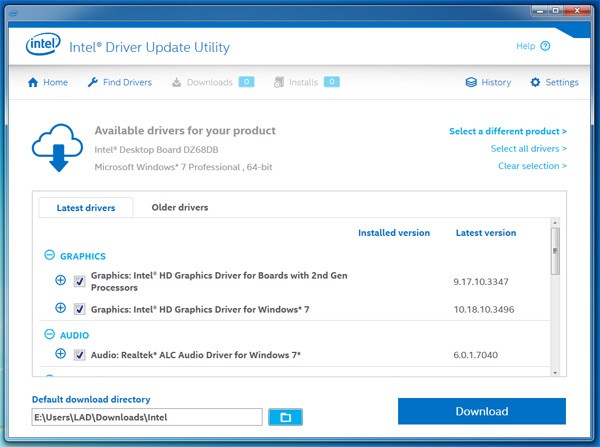The image size is (600, 447).
Task: Click the AUDIO category label
Action: pyautogui.click(x=74, y=335)
